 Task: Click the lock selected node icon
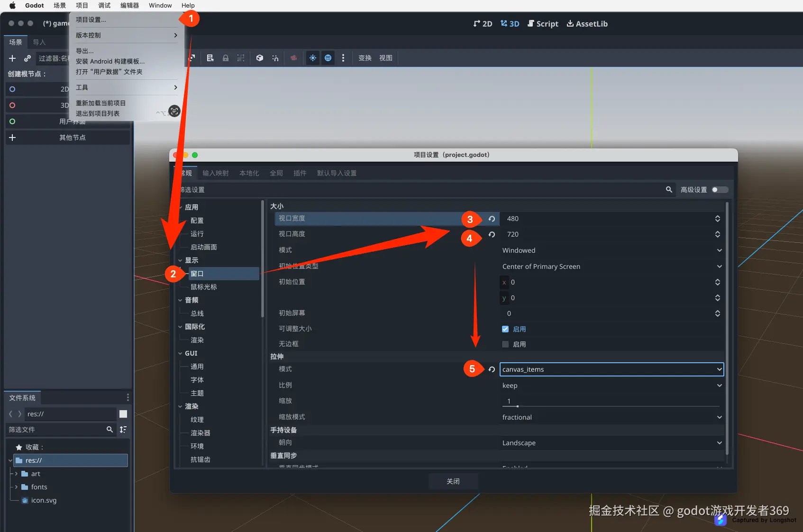[226, 58]
